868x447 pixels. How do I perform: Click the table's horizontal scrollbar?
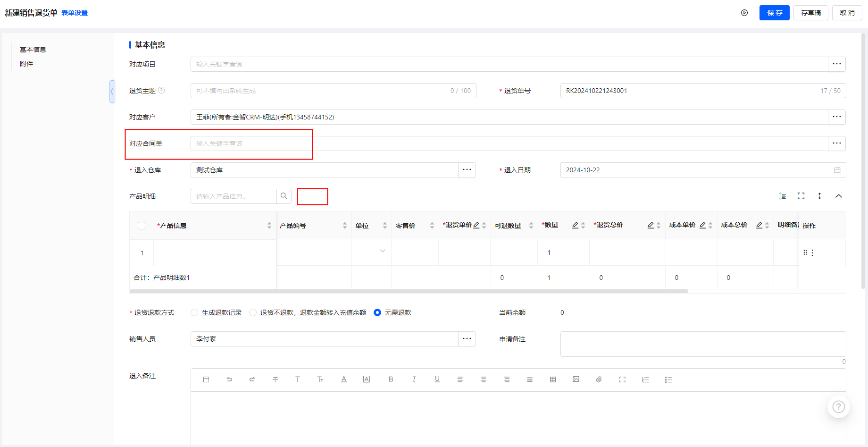[x=409, y=291]
